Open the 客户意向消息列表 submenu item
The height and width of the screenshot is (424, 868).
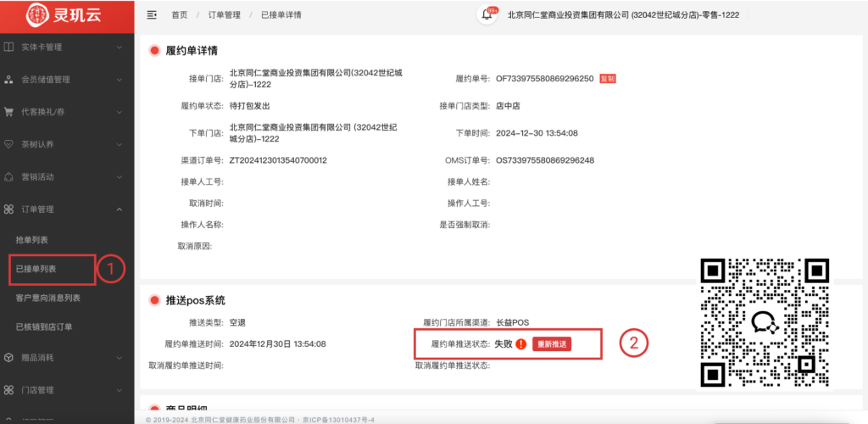[48, 298]
